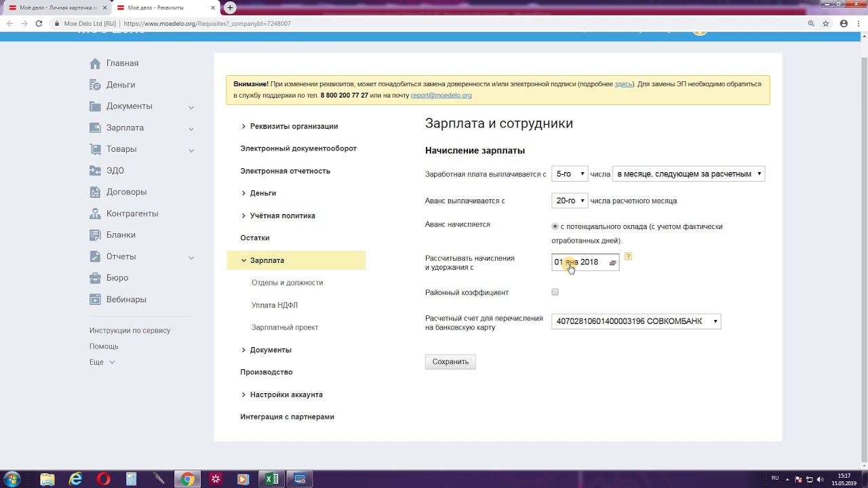
Task: Open the calendar picker icon in date field
Action: tap(612, 262)
